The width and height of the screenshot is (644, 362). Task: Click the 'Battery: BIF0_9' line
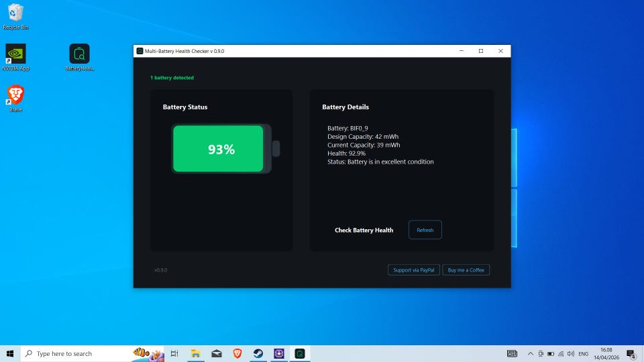click(347, 128)
